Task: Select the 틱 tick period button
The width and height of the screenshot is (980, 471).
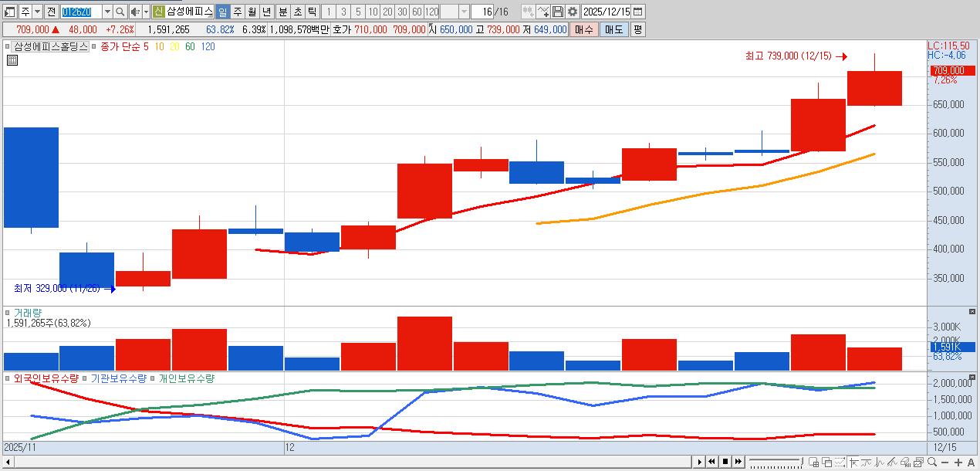Action: pos(311,12)
